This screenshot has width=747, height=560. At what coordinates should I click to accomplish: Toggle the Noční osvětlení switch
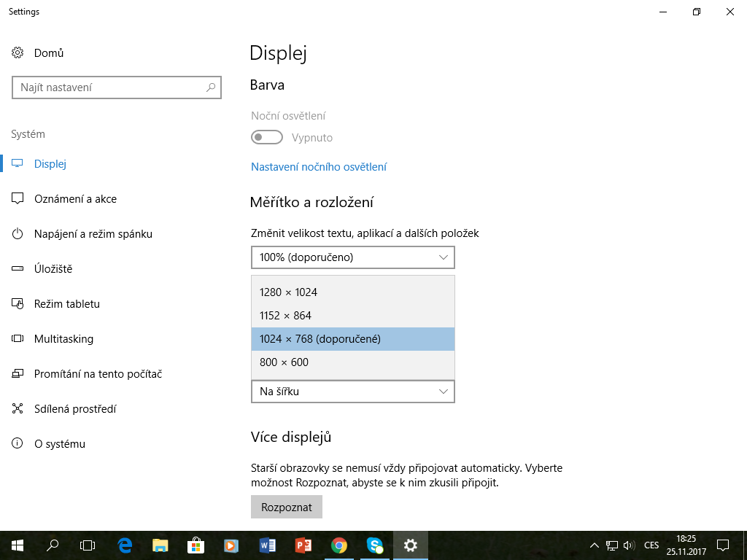click(267, 138)
